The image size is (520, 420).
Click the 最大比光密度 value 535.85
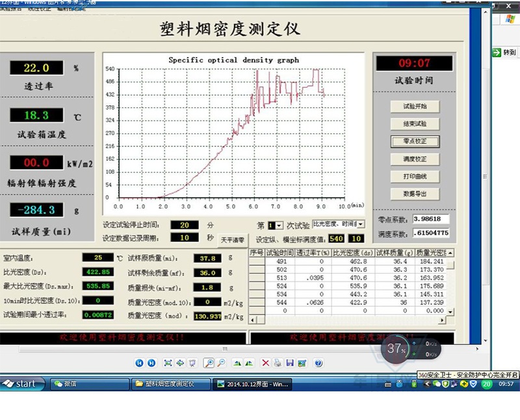coord(98,286)
